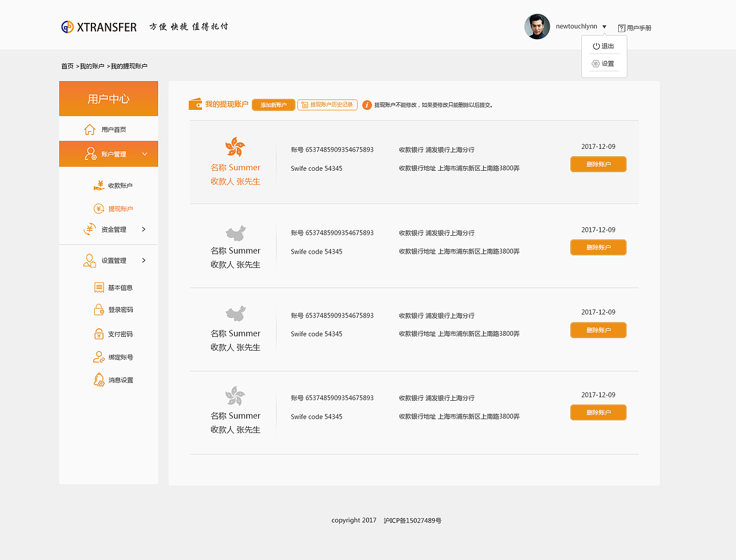Expand the newtouchlynn username dropdown arrow
Viewport: 736px width, 560px height.
tap(604, 27)
